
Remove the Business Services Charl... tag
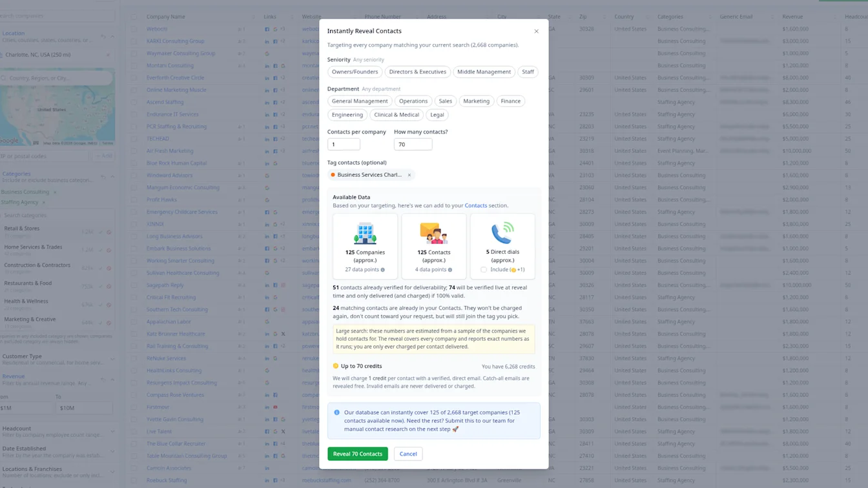point(409,175)
